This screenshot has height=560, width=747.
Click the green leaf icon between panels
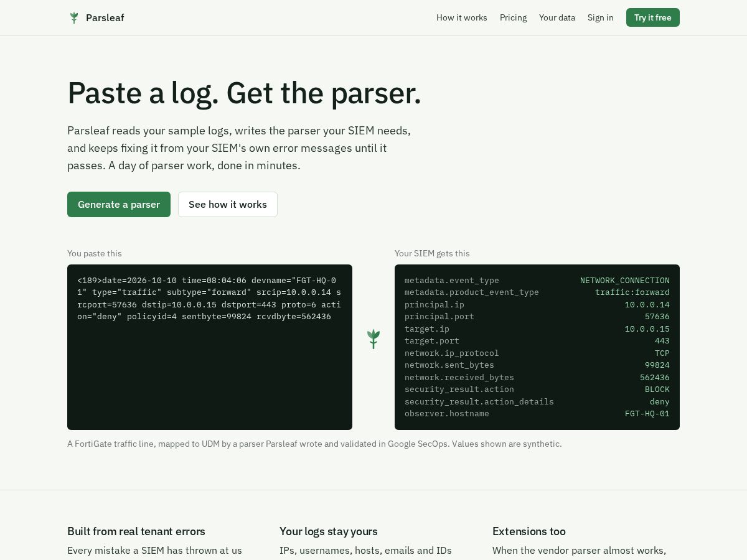[374, 339]
